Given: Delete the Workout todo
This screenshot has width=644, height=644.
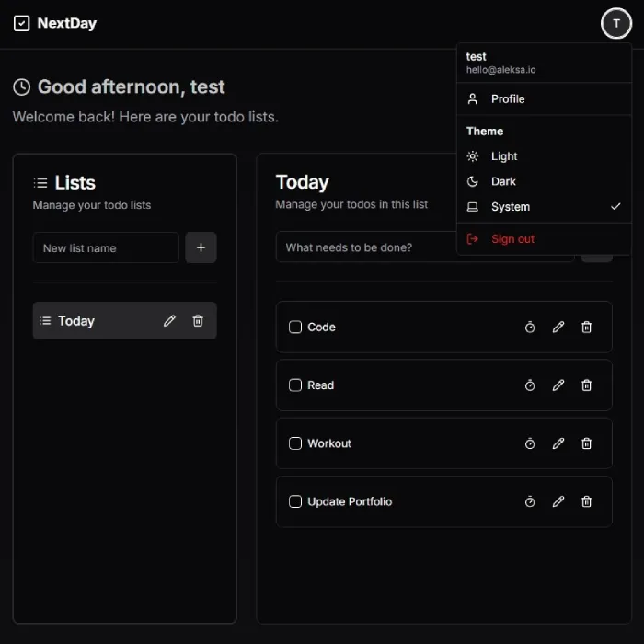Looking at the screenshot, I should (586, 443).
